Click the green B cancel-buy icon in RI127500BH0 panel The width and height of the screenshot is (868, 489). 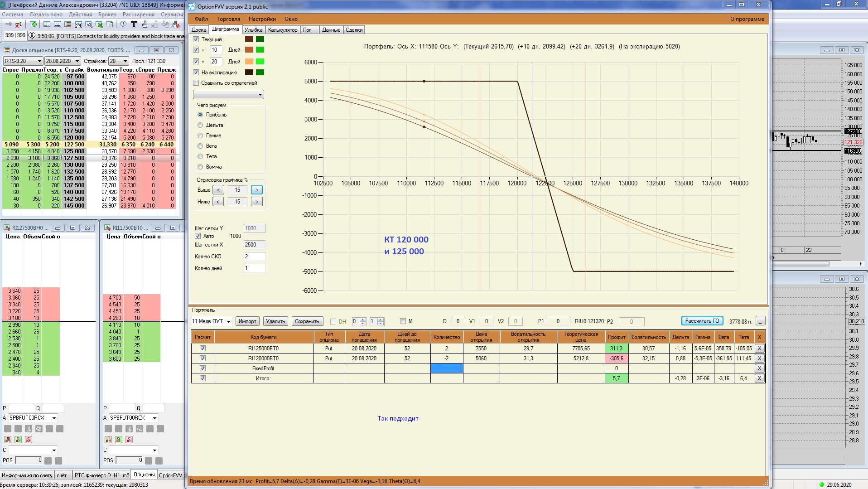coord(18,440)
